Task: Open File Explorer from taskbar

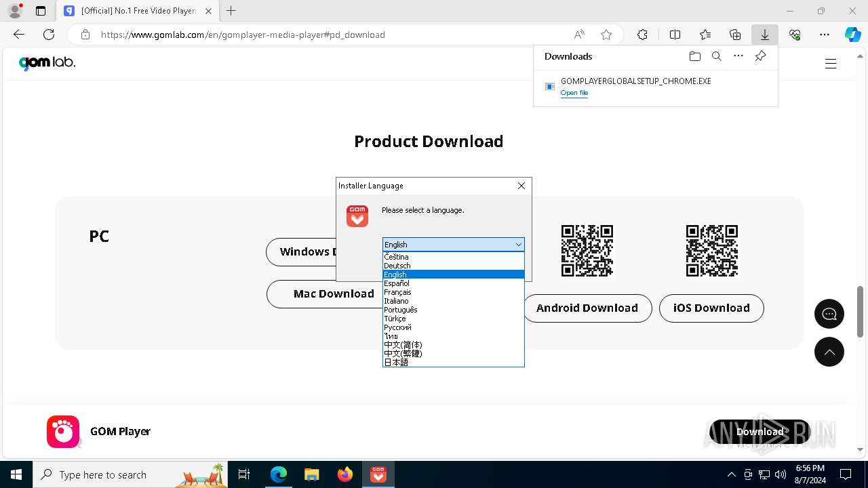Action: click(x=311, y=474)
